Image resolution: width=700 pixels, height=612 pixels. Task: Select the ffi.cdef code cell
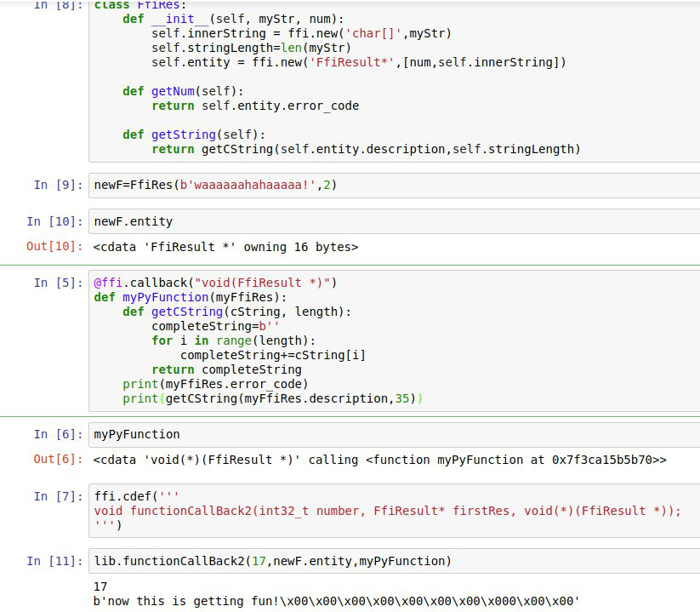391,510
